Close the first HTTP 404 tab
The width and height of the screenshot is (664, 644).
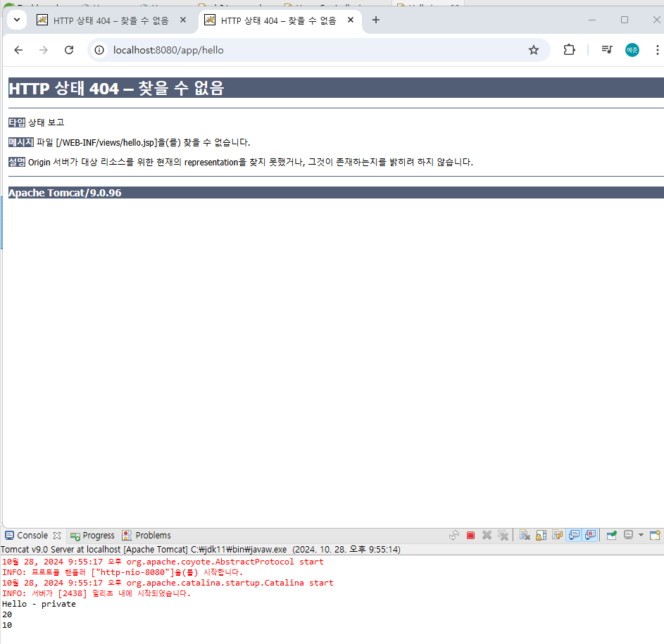point(183,20)
